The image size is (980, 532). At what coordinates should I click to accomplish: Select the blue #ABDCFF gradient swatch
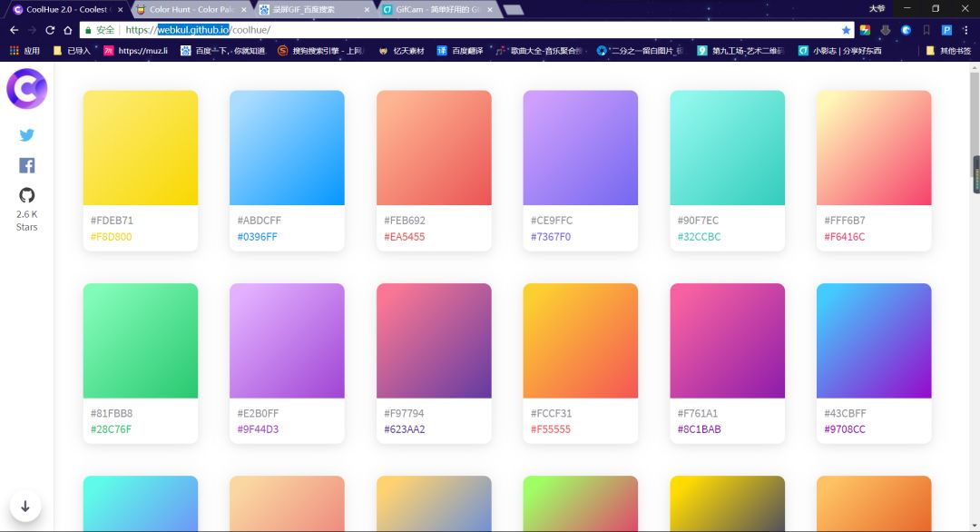click(287, 148)
